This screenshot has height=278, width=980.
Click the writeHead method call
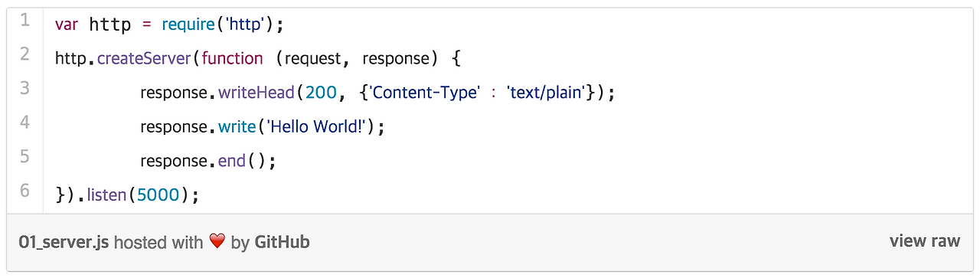pos(256,93)
